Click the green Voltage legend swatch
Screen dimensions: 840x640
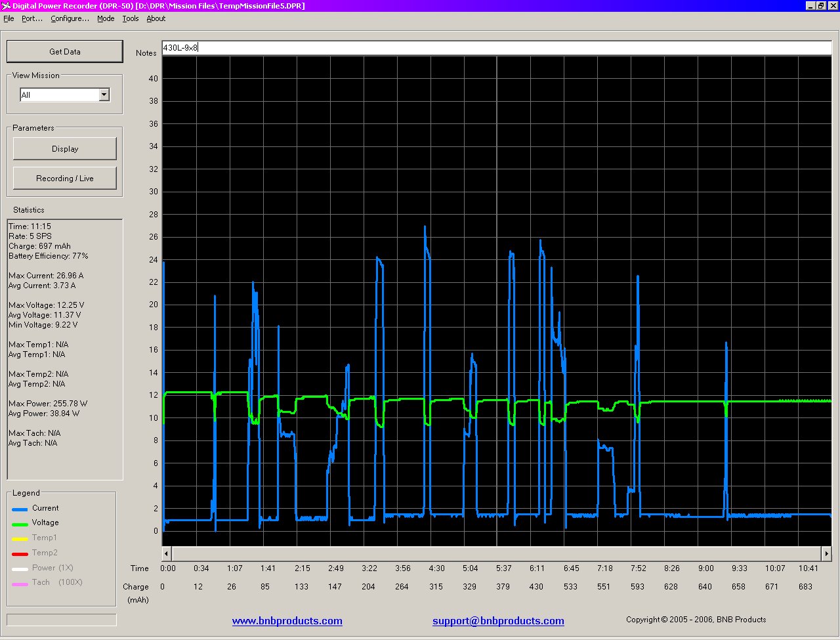(x=20, y=524)
